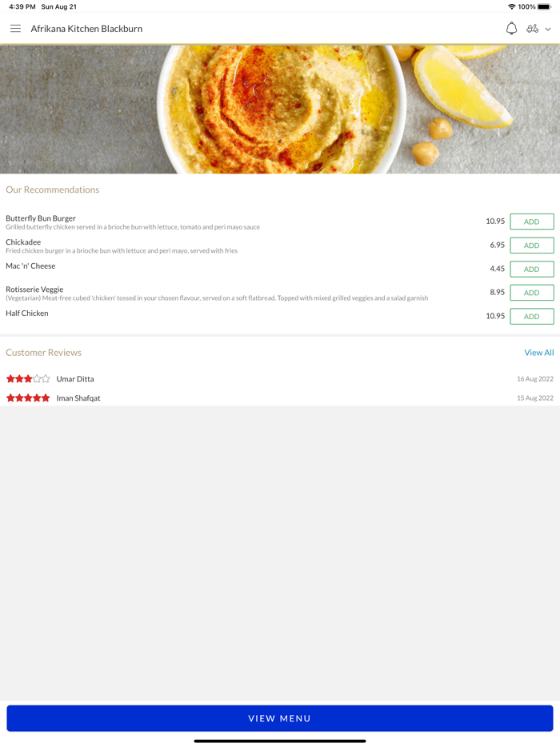Open Iman Shafqat's five-star rating
Viewport: 560px width, 747px height.
click(28, 397)
